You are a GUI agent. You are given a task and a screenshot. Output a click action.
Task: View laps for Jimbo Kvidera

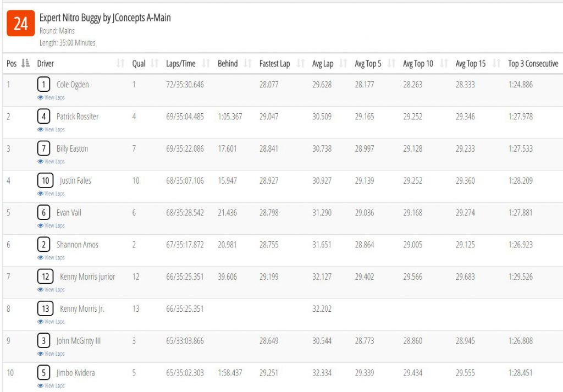click(x=51, y=385)
